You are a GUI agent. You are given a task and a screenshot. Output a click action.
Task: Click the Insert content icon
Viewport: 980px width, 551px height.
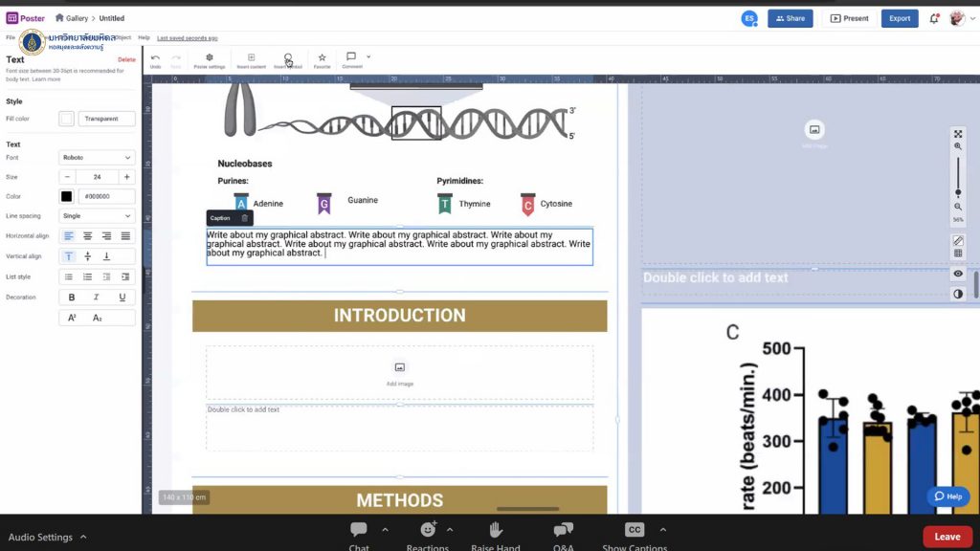(x=252, y=60)
